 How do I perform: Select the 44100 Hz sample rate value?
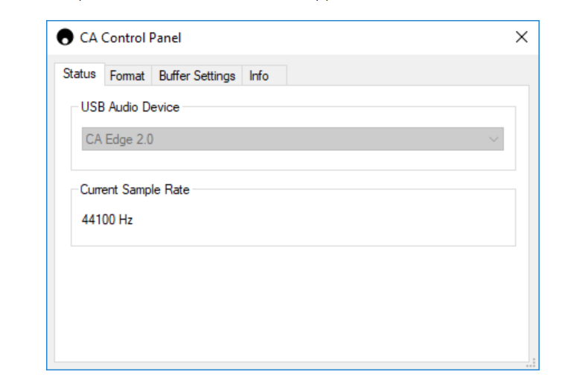click(107, 219)
